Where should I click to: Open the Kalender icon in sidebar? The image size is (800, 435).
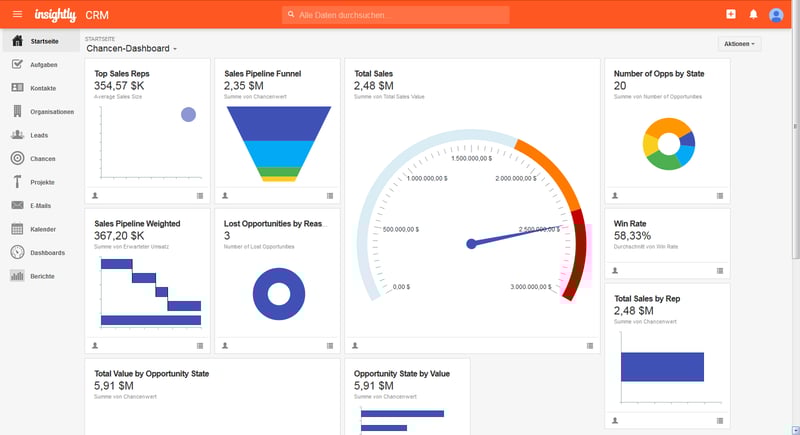(18, 228)
